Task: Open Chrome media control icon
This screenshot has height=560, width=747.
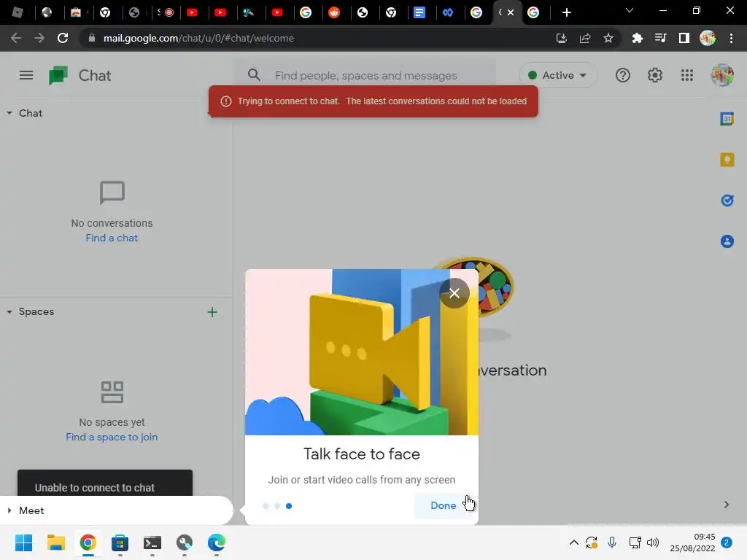Action: (x=660, y=38)
